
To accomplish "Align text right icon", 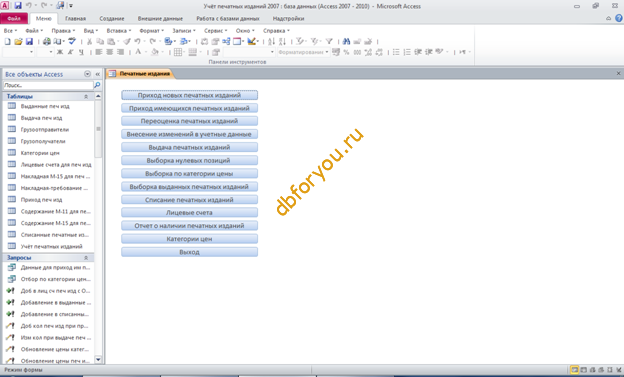I will 121,52.
